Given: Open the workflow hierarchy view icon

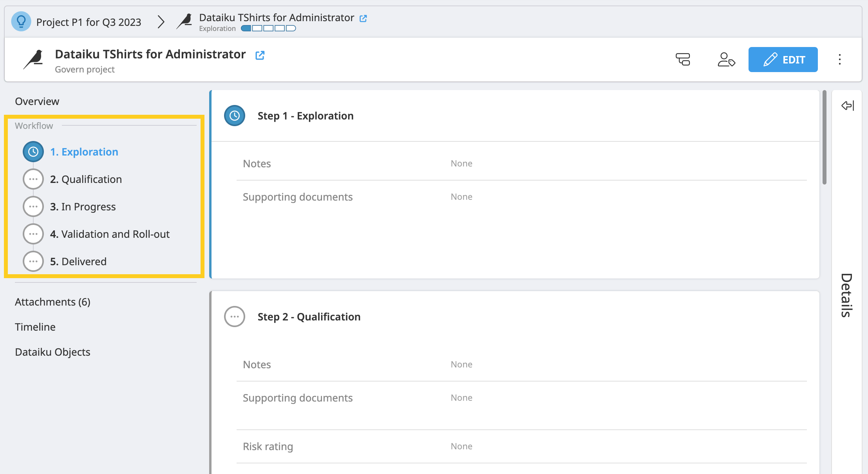Looking at the screenshot, I should pos(683,60).
